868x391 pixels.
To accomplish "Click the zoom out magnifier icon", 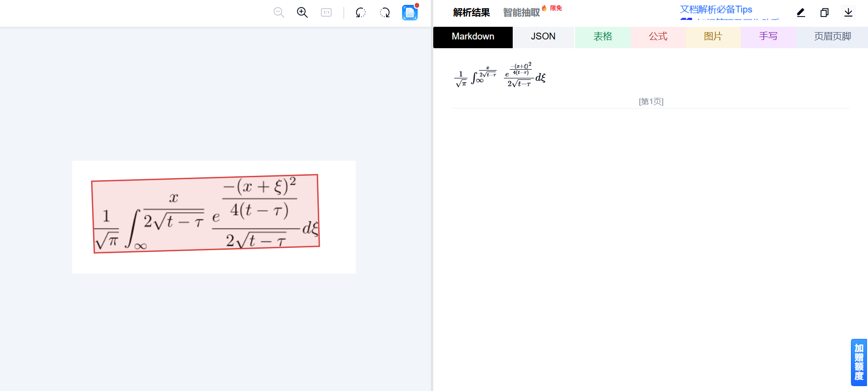I will pyautogui.click(x=279, y=13).
